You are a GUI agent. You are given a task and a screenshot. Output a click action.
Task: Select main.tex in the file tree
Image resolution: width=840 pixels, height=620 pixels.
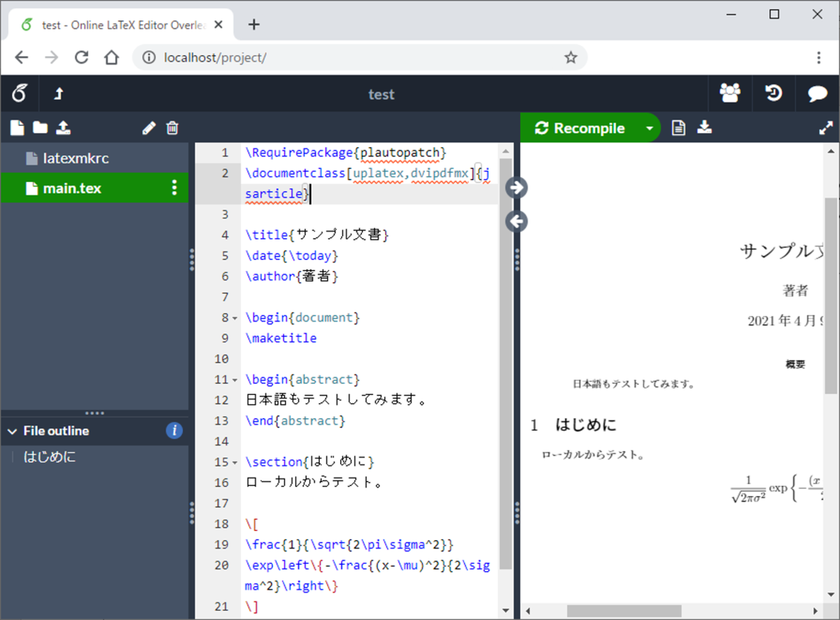[x=94, y=188]
